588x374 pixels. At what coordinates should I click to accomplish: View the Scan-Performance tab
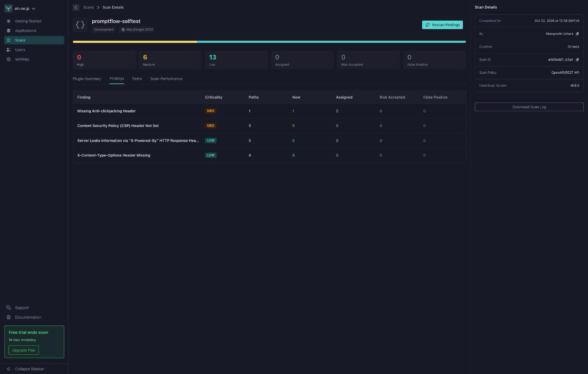coord(166,79)
